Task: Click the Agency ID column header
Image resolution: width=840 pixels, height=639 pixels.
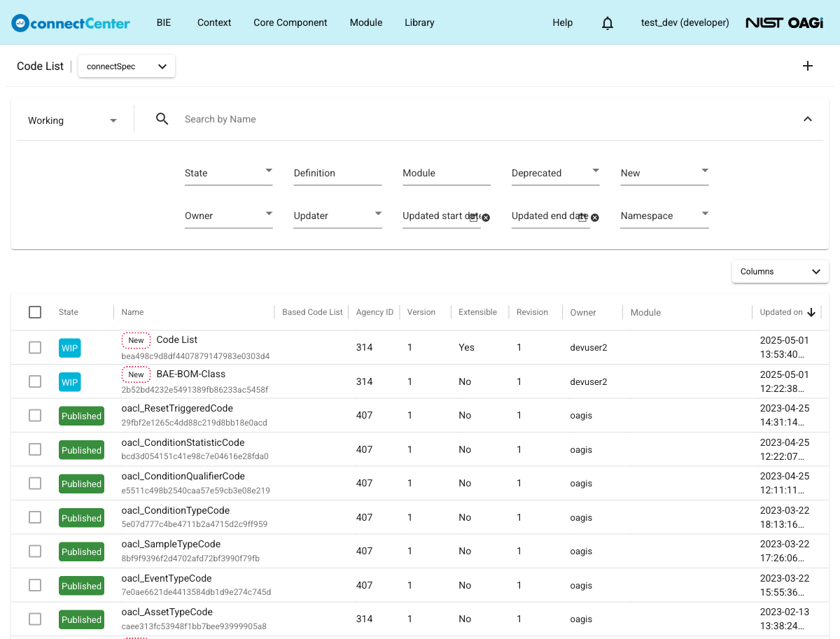Action: pos(374,312)
